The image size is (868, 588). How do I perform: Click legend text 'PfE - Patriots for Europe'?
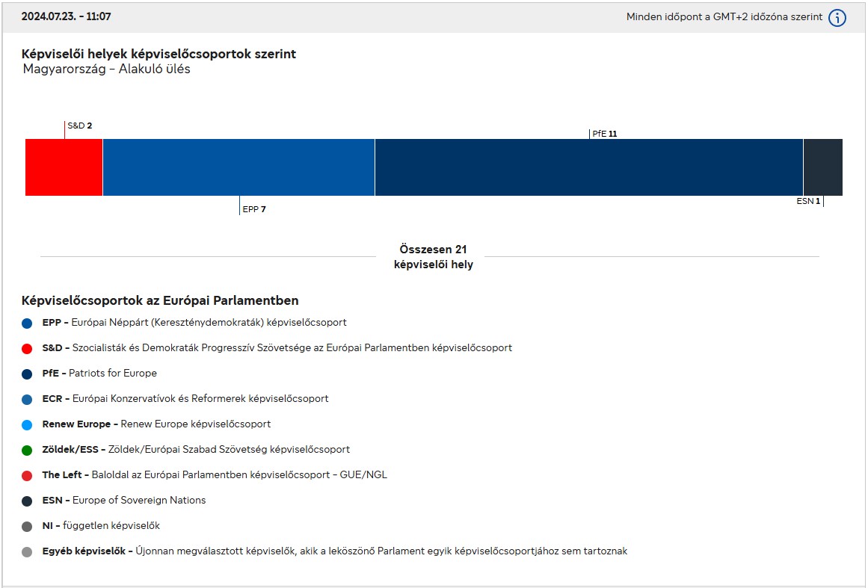tap(99, 374)
